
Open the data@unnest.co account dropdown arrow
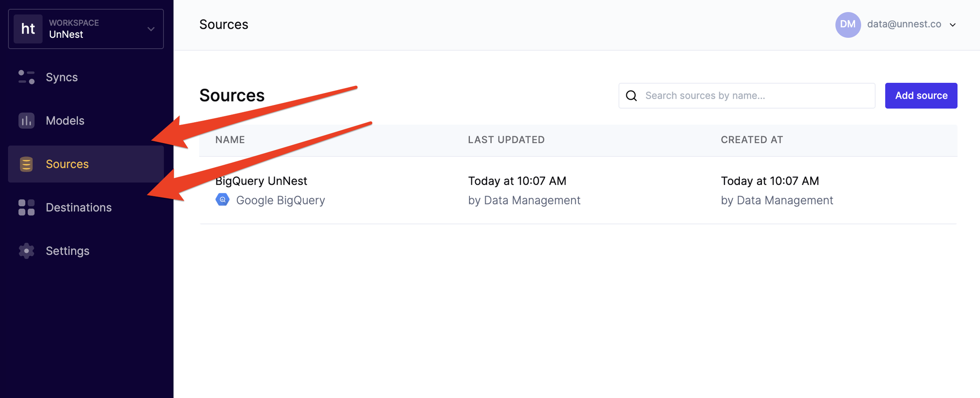(x=953, y=25)
